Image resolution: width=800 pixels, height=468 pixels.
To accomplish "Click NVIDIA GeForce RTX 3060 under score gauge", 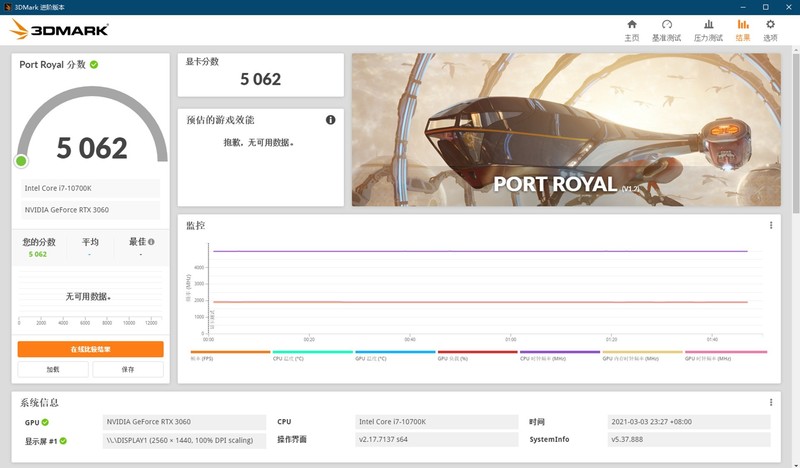I will pos(90,210).
